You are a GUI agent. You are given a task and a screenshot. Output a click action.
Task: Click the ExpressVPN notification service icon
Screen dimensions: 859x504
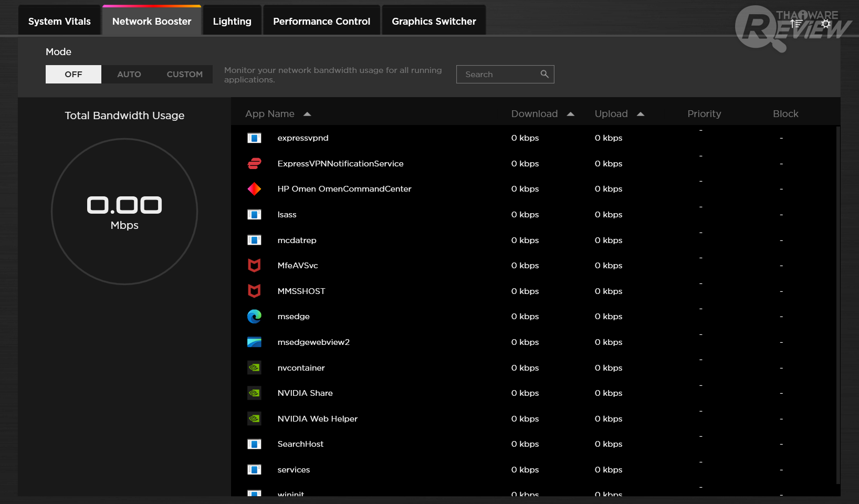point(254,164)
